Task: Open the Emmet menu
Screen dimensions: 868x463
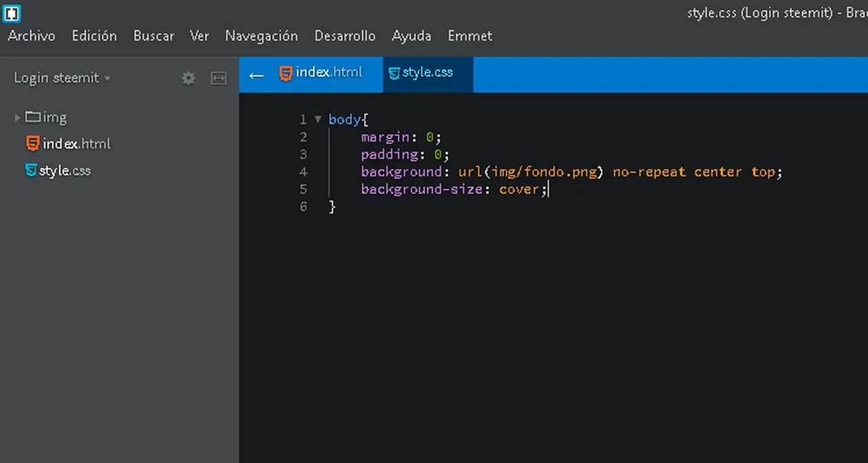Action: coord(470,36)
